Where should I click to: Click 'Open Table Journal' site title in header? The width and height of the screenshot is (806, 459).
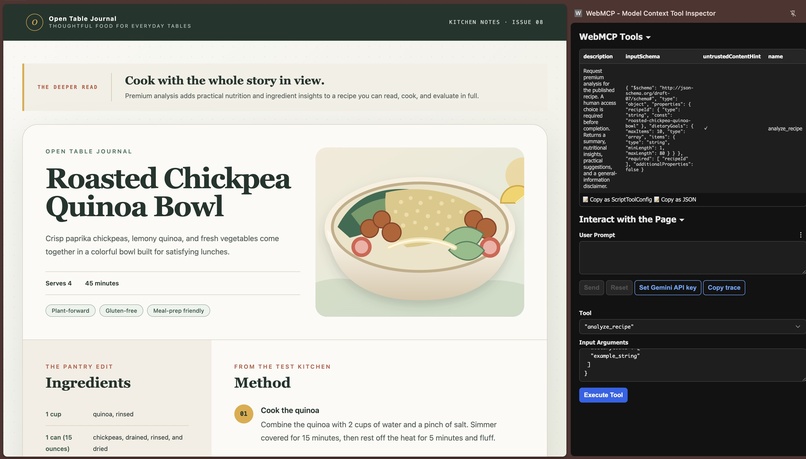coord(82,19)
